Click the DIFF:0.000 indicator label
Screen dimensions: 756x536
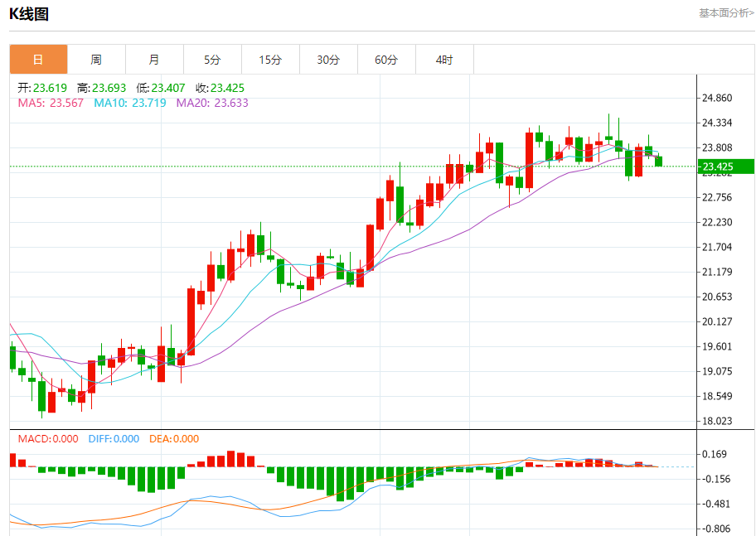pos(114,438)
